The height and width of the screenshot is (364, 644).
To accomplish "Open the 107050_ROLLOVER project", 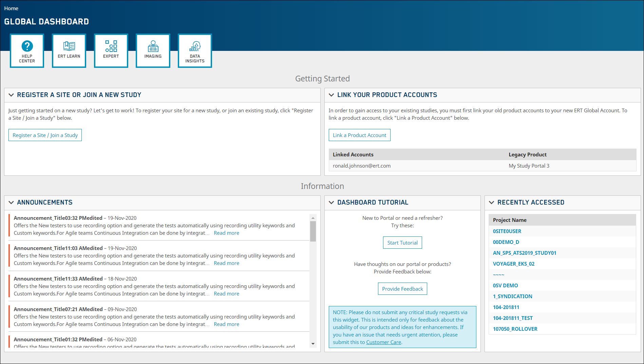I will coord(515,329).
